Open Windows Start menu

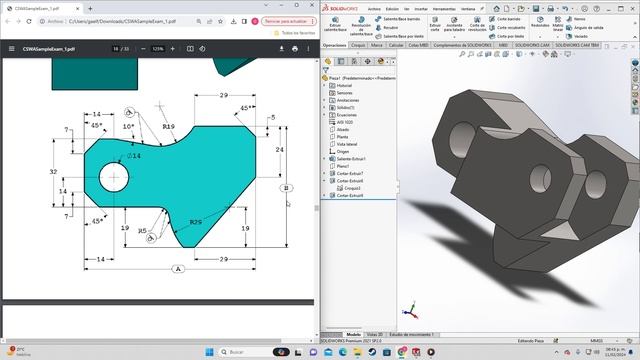tap(209, 352)
